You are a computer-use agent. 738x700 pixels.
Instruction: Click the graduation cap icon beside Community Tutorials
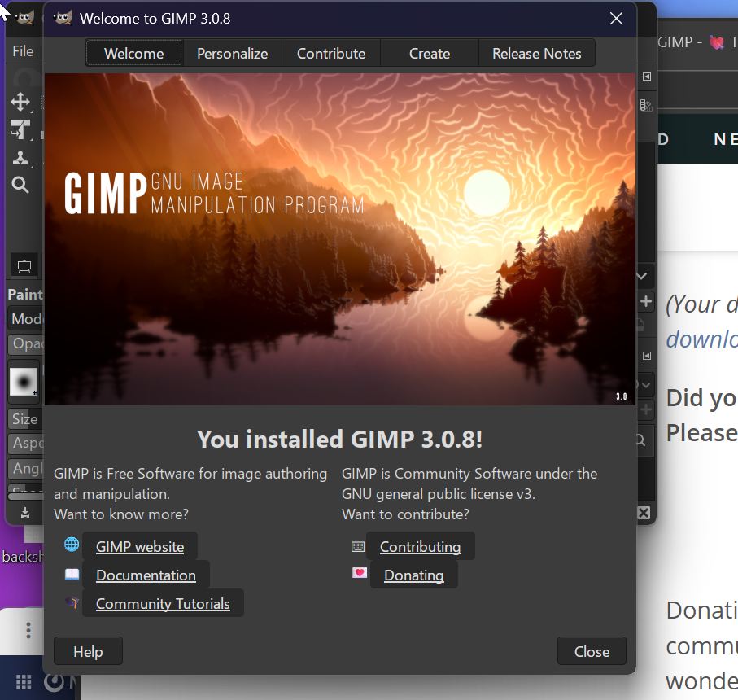(x=72, y=602)
